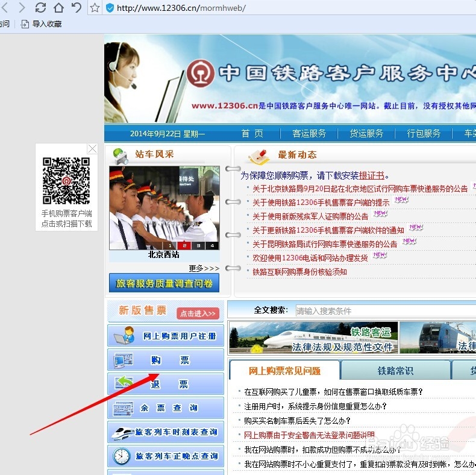Screen dimensions: 476x475
Task: Open 货运服务 navigation menu
Action: point(366,133)
